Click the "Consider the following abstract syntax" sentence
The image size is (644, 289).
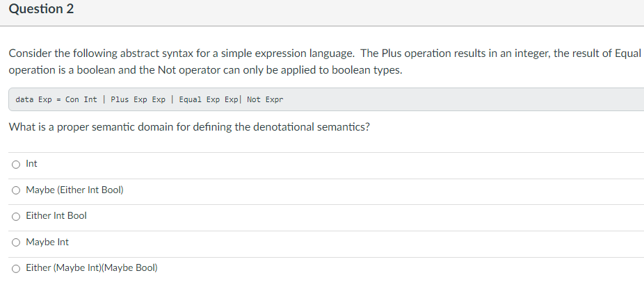(181, 53)
